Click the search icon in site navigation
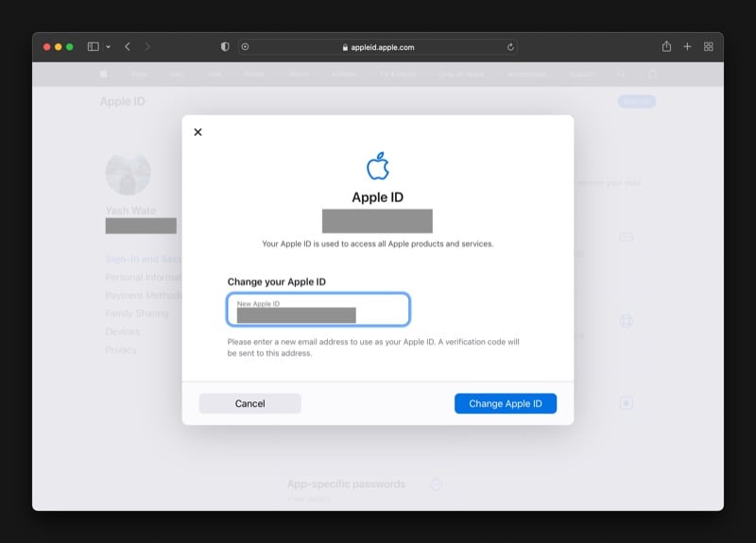Viewport: 756px width, 543px height. [x=622, y=74]
